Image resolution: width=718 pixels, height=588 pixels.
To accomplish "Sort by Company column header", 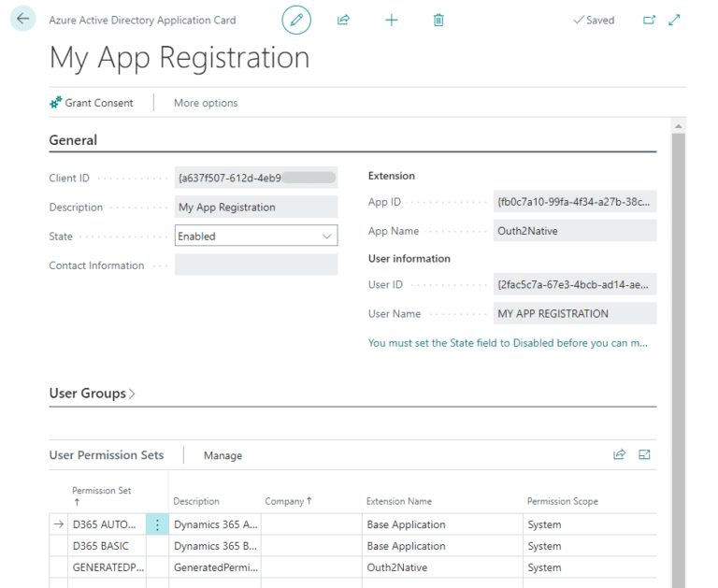I will pyautogui.click(x=288, y=501).
